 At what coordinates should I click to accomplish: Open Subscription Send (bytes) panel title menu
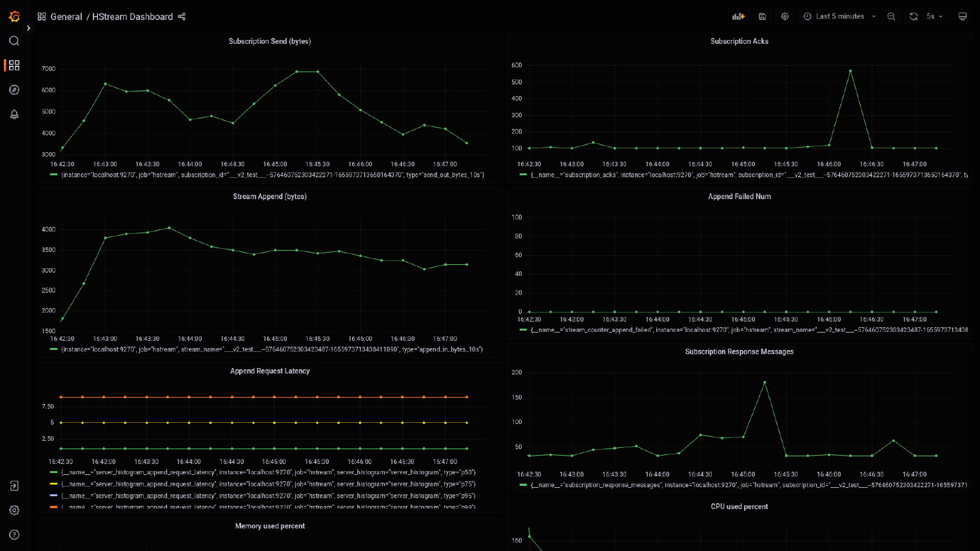(x=269, y=41)
